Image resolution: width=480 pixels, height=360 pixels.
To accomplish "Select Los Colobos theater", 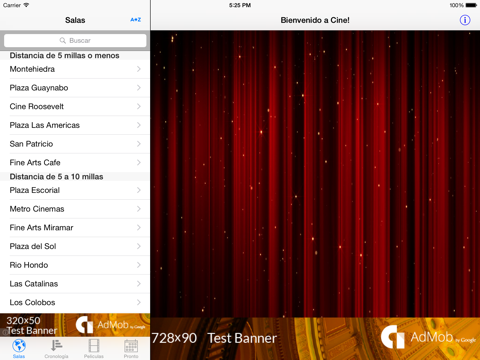I will click(75, 302).
